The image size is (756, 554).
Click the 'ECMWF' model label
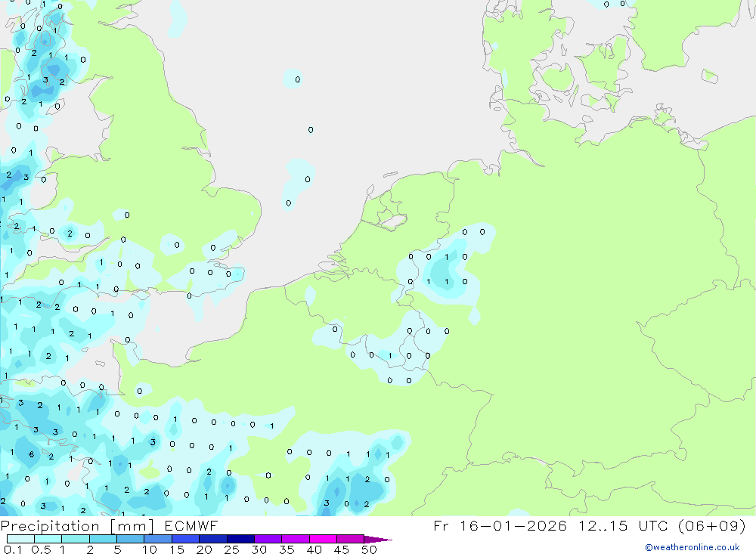(191, 525)
